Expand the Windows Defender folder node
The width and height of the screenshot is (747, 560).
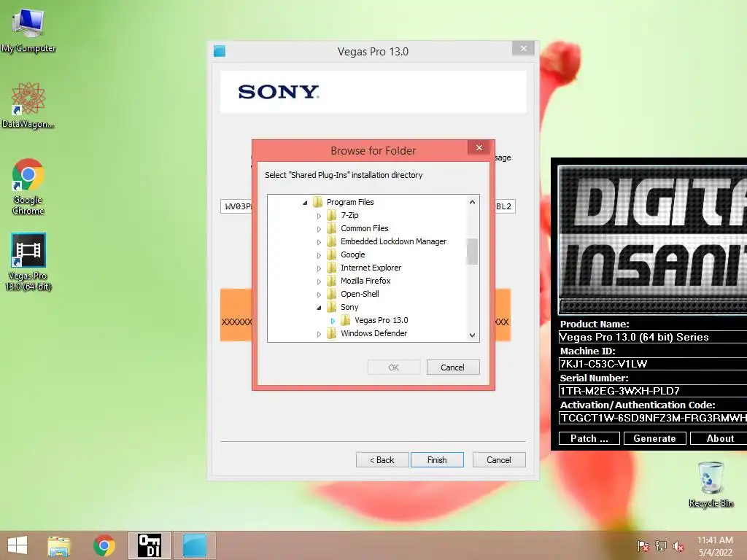coord(319,334)
